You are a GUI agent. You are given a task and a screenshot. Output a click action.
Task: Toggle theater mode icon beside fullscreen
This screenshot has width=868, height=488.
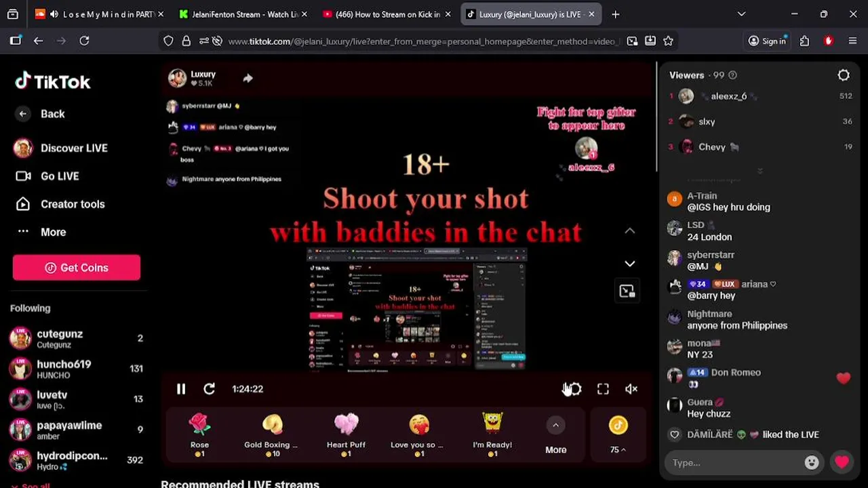click(x=574, y=389)
